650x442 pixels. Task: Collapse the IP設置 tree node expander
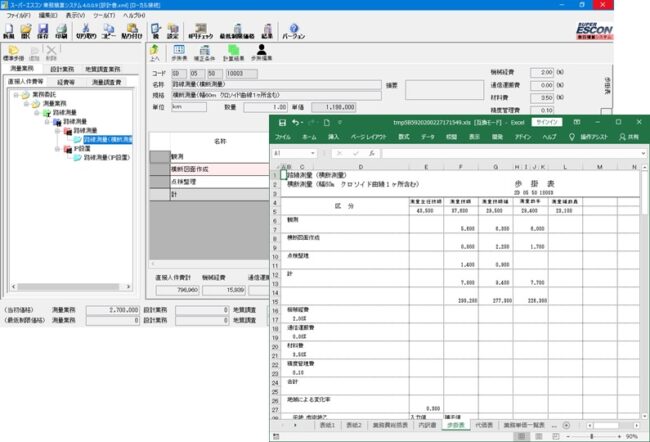point(57,148)
